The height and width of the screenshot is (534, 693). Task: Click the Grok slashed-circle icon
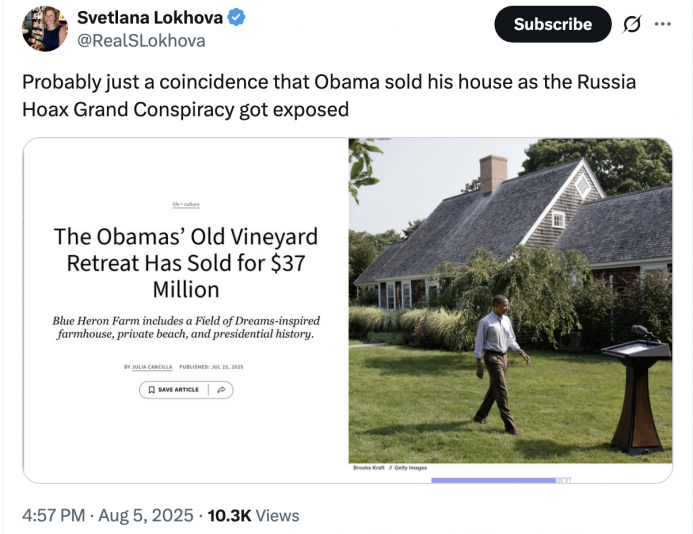point(631,24)
